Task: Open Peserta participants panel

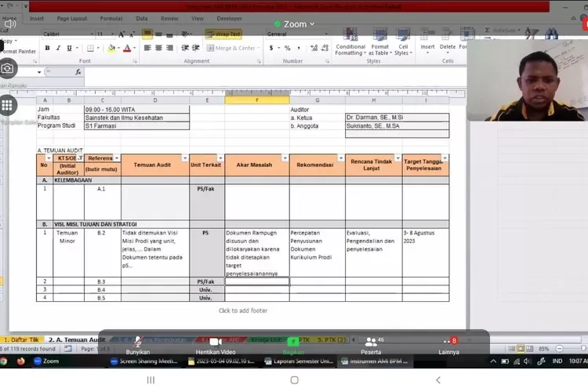Action: tap(370, 347)
